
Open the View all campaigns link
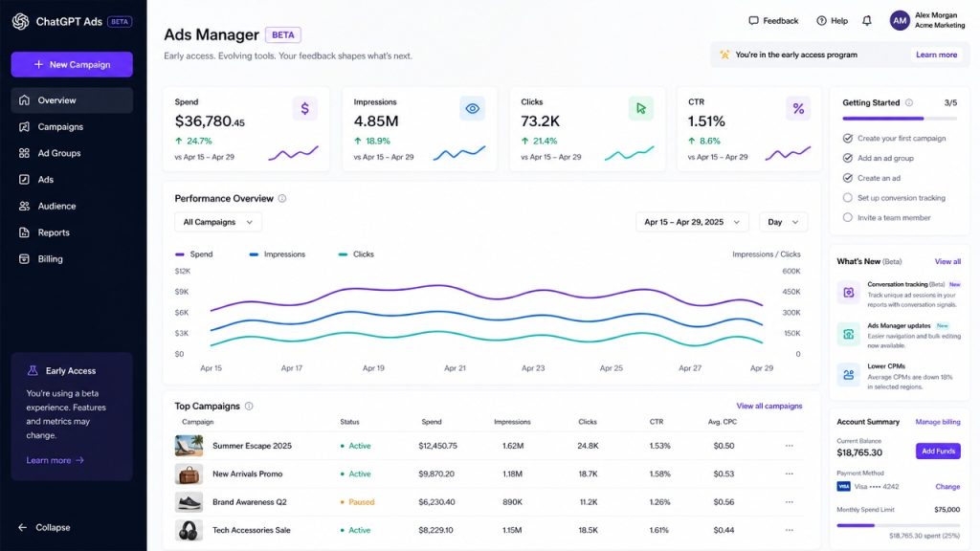(768, 406)
